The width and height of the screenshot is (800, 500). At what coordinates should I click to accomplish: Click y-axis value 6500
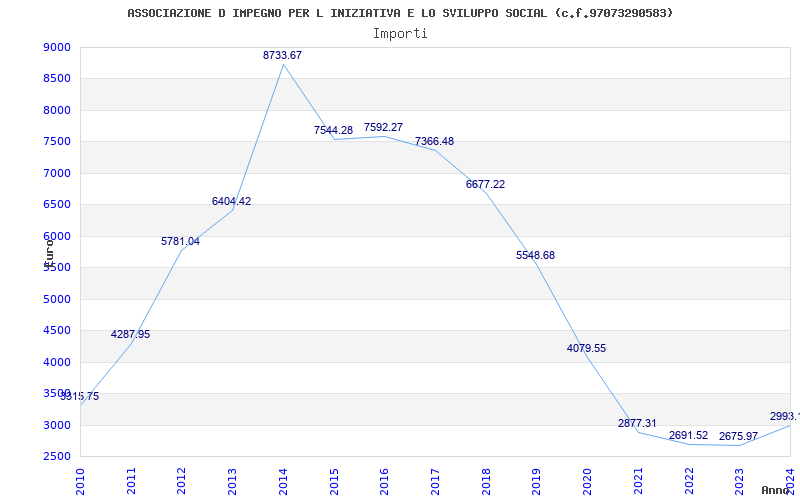[57, 205]
